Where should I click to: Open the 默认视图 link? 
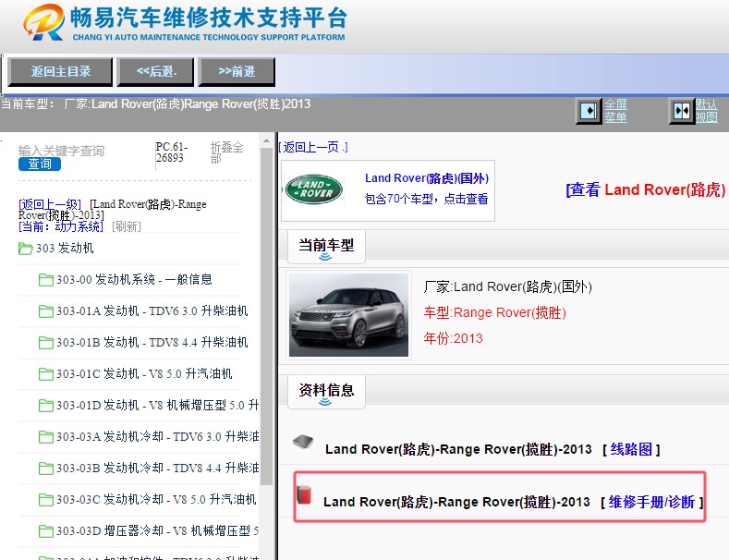click(707, 111)
